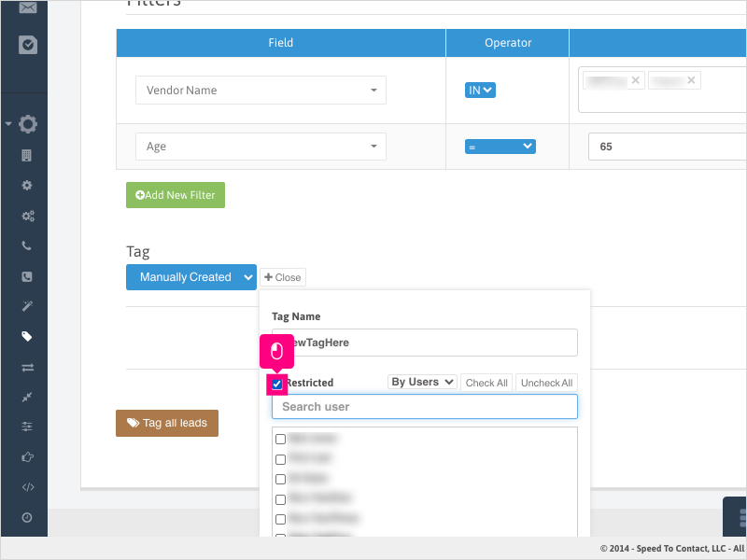Click the Field column header
The height and width of the screenshot is (560, 747).
point(281,43)
